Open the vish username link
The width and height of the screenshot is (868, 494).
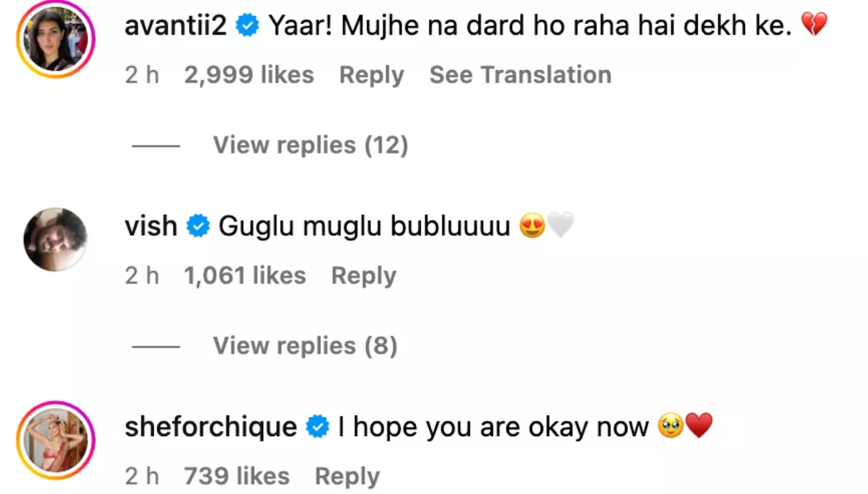tap(151, 226)
